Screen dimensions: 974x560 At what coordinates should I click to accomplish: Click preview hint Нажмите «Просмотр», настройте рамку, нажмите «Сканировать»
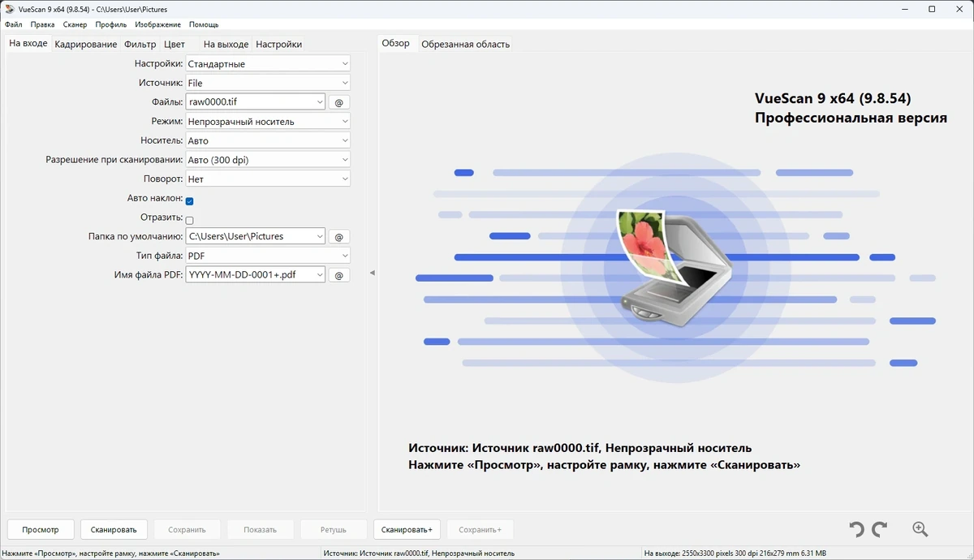(x=605, y=466)
